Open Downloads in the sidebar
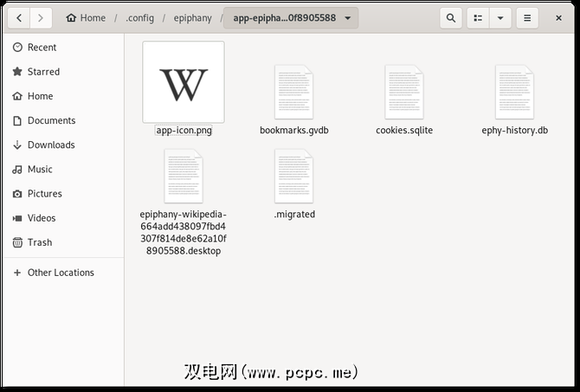 point(63,145)
